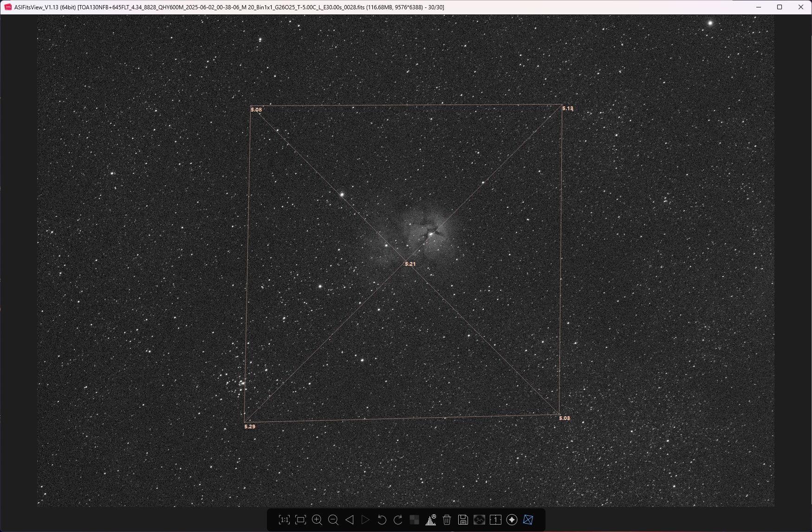
Task: Toggle the checkerboard debayer icon
Action: [x=414, y=520]
